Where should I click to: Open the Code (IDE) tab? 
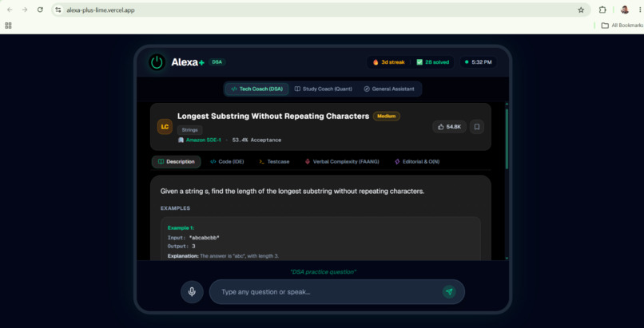click(x=227, y=162)
